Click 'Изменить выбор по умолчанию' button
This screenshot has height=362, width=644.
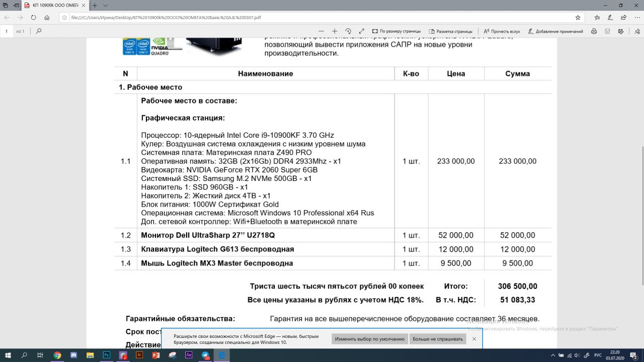pos(370,339)
